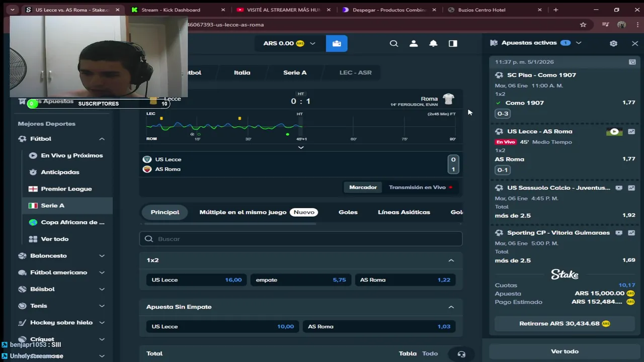Open the tab search dropdown in Chrome

point(12,10)
